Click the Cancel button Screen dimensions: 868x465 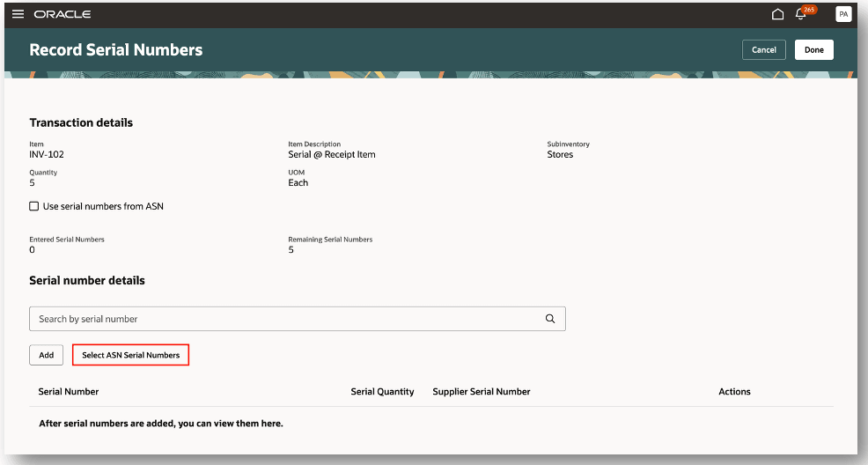[764, 50]
